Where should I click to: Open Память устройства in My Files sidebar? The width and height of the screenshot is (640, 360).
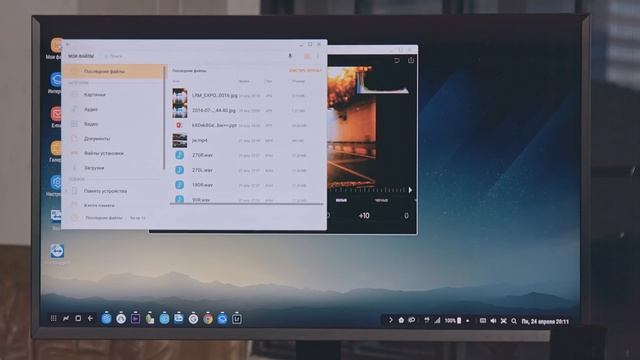click(113, 191)
